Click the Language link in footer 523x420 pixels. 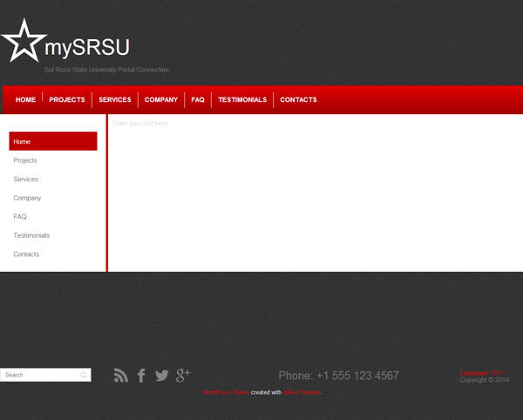(479, 373)
